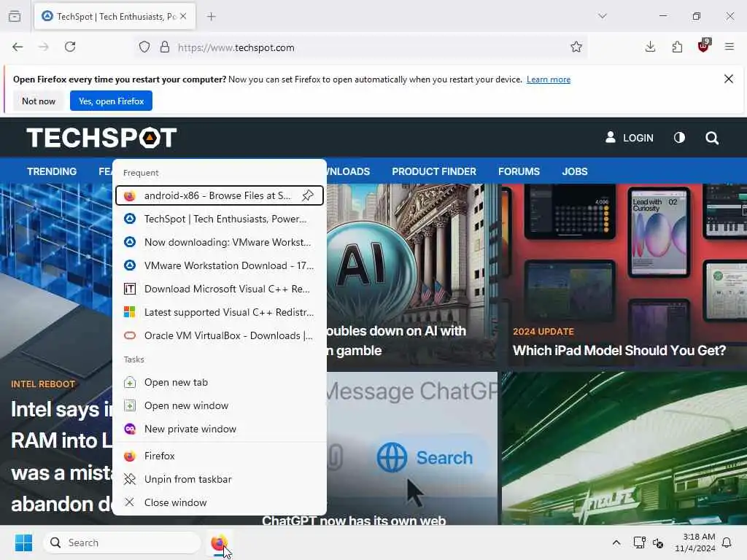Toggle TechSpot dark/light theme icon
Image resolution: width=747 pixels, height=560 pixels.
tap(679, 138)
